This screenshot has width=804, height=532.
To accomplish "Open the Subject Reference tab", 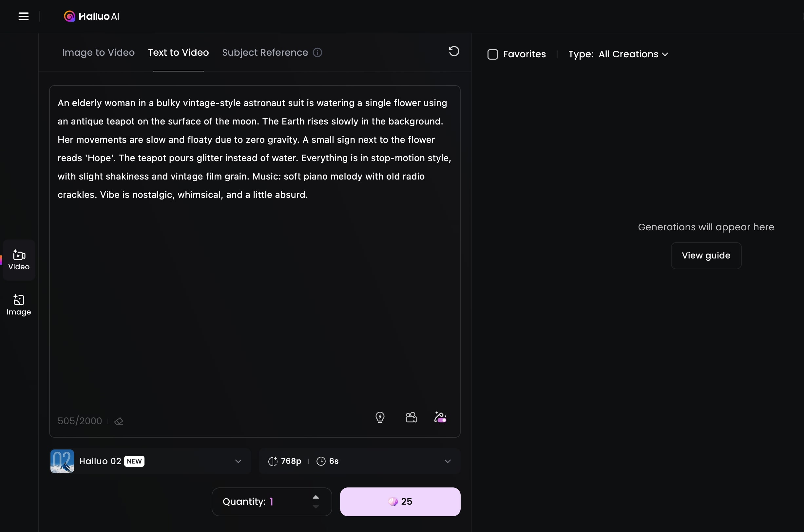I will coord(265,53).
